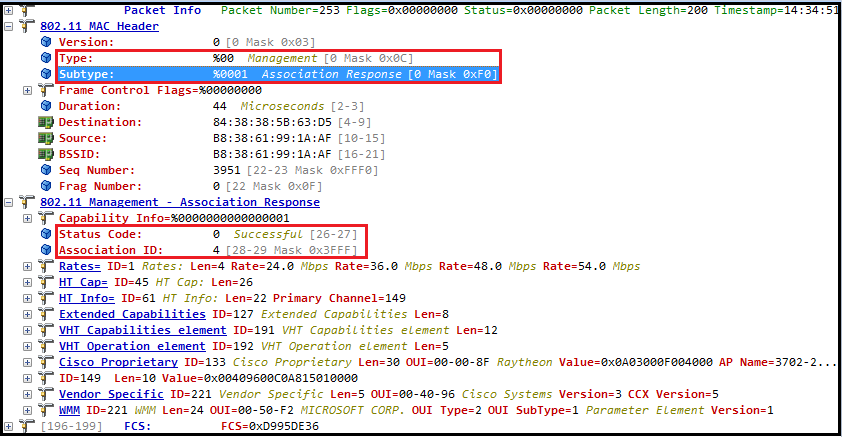Expand the HT Cap element node
Image resolution: width=842 pixels, height=437 pixels.
[27, 282]
